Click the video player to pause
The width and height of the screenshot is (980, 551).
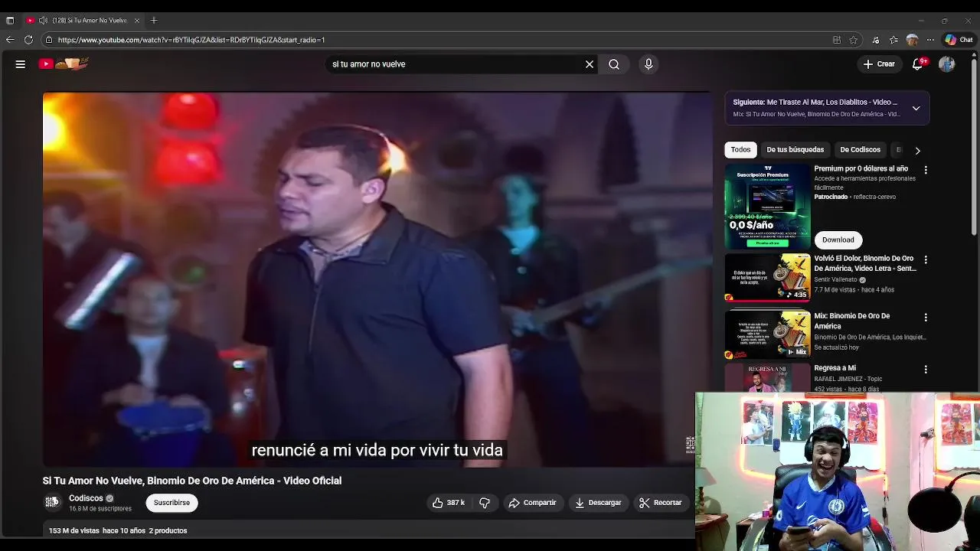(377, 279)
